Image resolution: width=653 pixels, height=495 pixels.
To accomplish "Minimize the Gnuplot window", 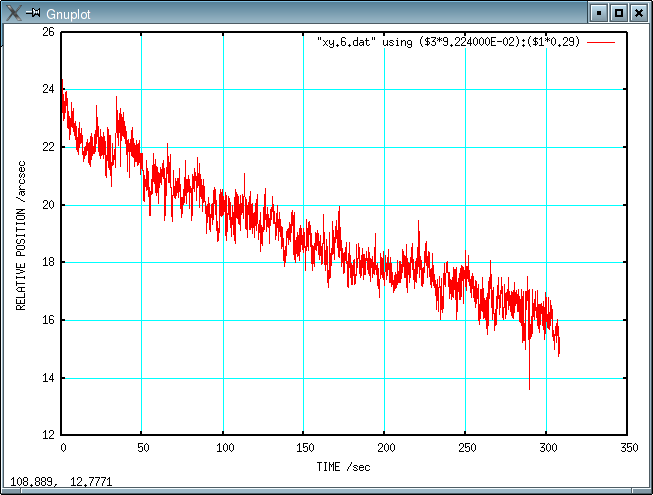I will [599, 13].
